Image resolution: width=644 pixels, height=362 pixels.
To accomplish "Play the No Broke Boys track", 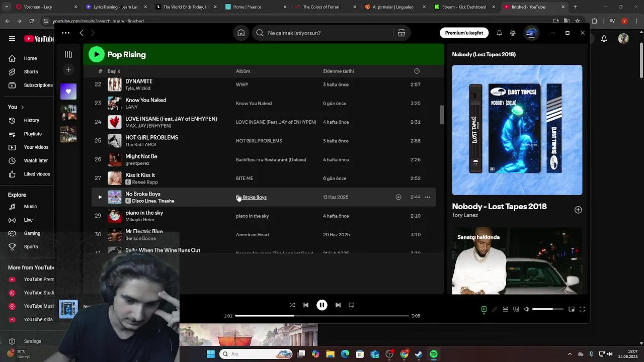I will point(100,197).
